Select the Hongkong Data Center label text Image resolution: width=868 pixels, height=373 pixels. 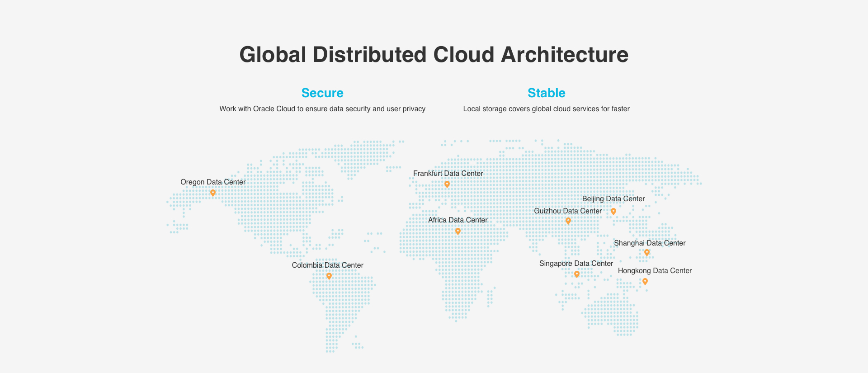pyautogui.click(x=655, y=271)
